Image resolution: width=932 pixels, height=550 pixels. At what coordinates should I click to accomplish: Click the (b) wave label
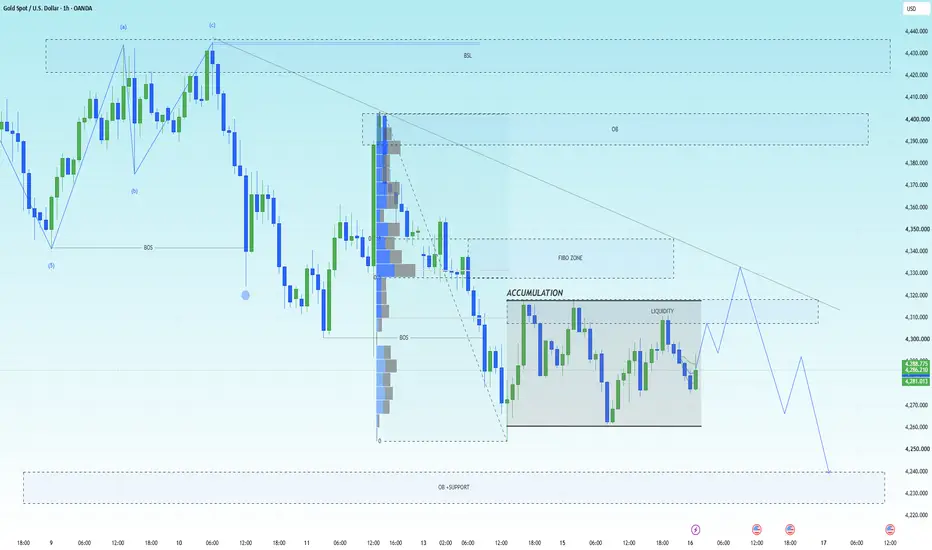(x=134, y=191)
